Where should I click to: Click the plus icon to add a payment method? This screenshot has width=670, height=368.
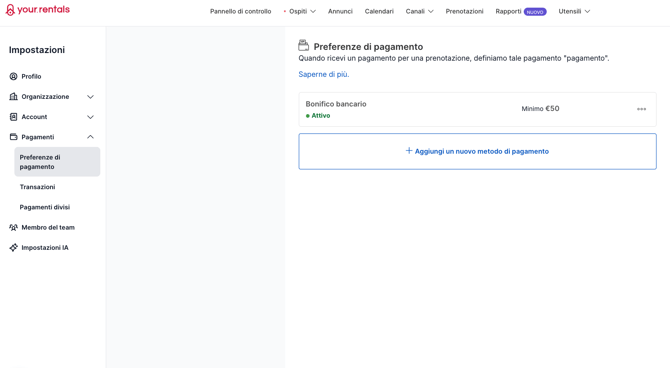(408, 151)
